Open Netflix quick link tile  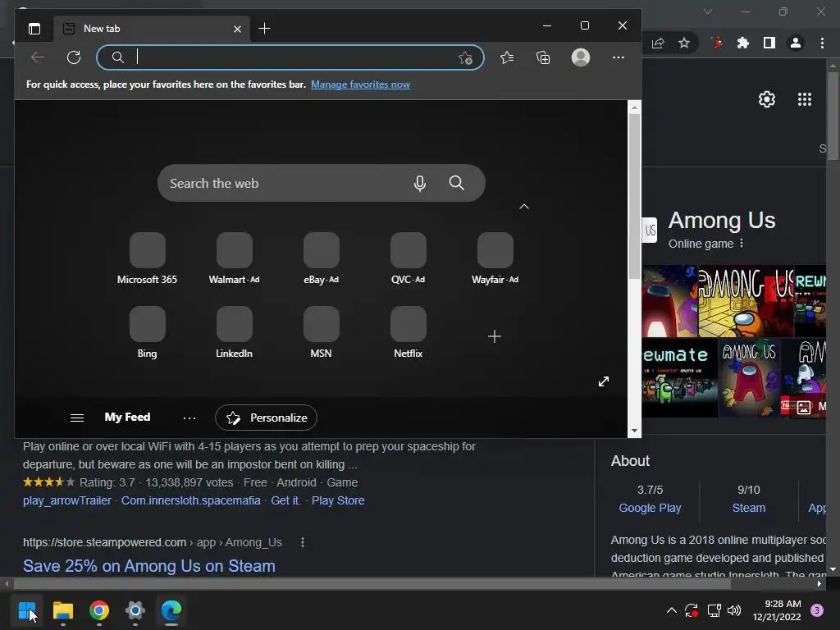pos(409,332)
